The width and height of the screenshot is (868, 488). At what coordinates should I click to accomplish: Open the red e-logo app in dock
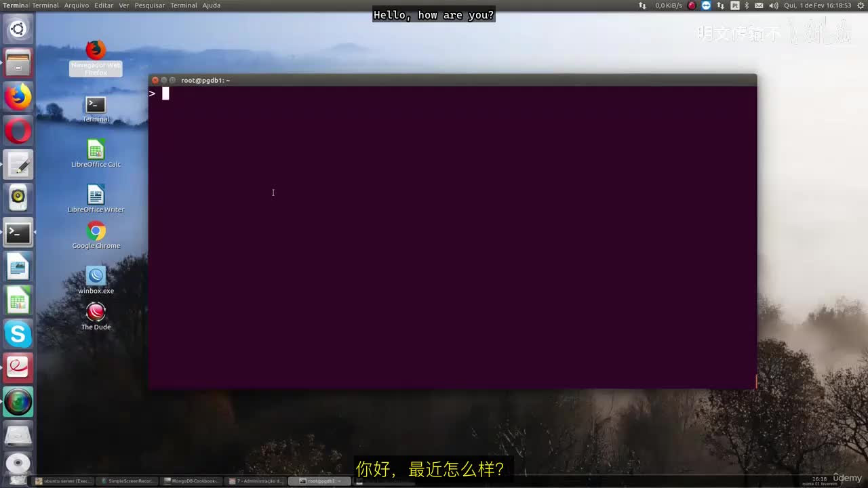pos(18,368)
